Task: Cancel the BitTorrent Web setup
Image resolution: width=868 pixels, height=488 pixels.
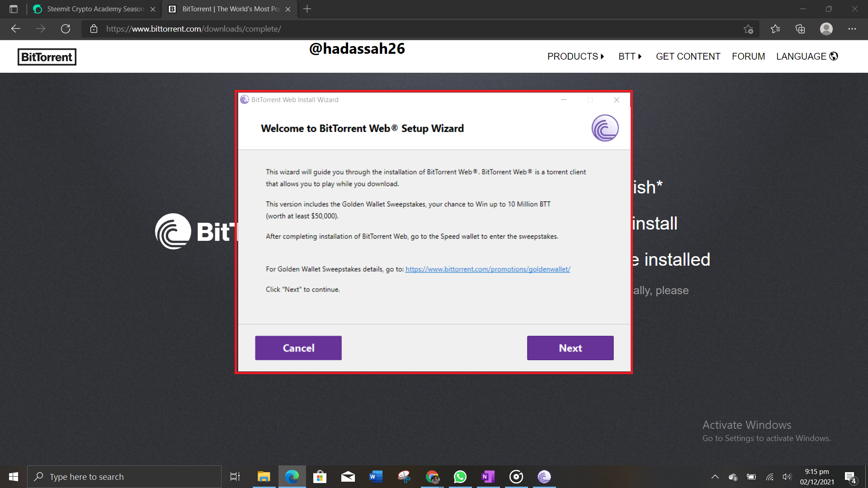Action: [x=298, y=348]
